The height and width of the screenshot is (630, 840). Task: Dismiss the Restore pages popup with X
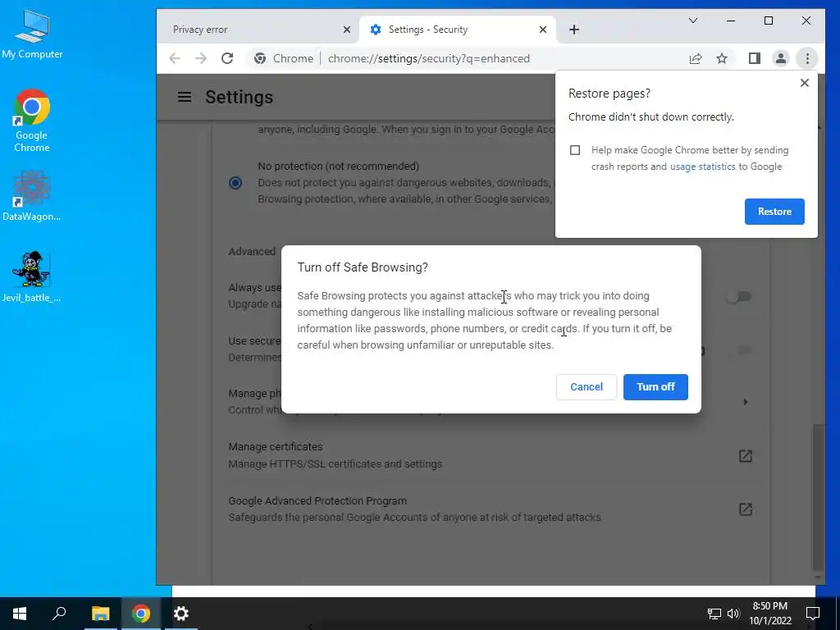pos(804,83)
